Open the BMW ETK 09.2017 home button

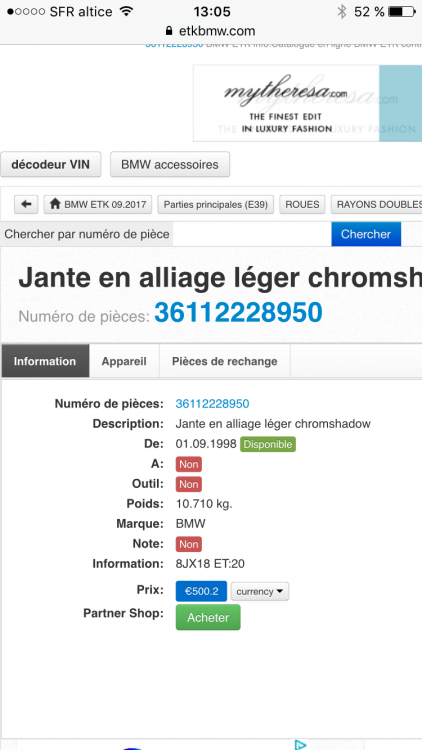[x=98, y=204]
